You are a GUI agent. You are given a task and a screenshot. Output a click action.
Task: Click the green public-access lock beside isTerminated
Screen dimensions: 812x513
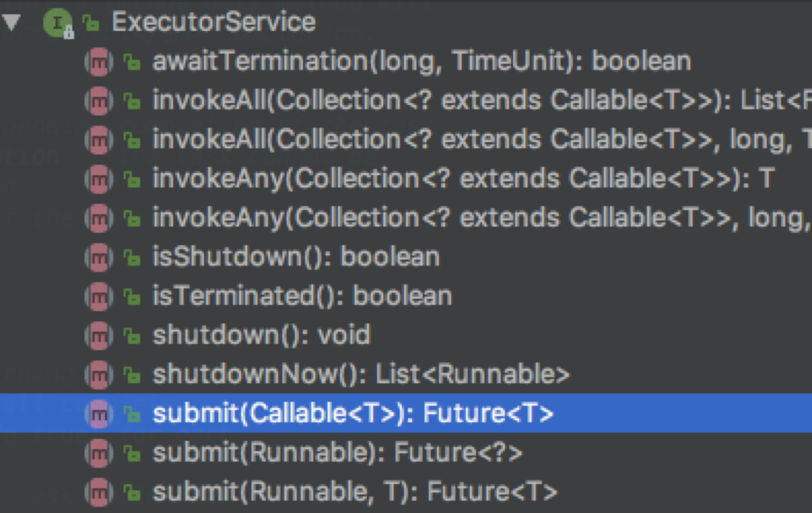pos(132,298)
